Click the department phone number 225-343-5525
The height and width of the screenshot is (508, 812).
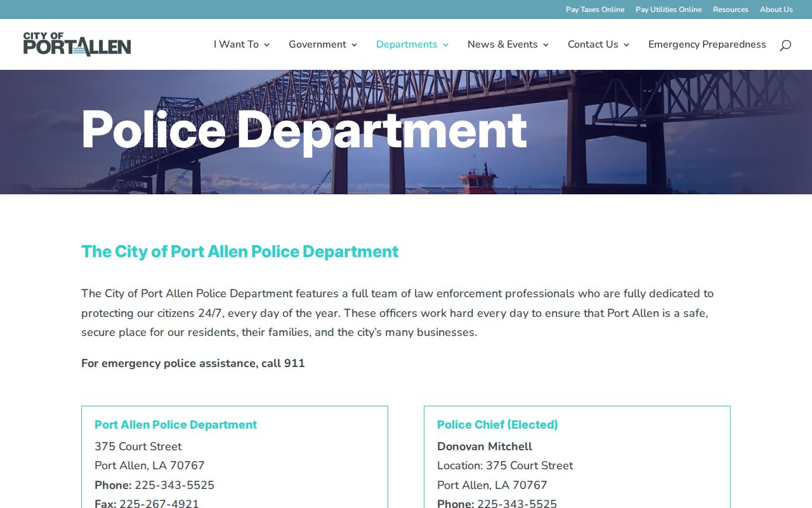pyautogui.click(x=174, y=485)
